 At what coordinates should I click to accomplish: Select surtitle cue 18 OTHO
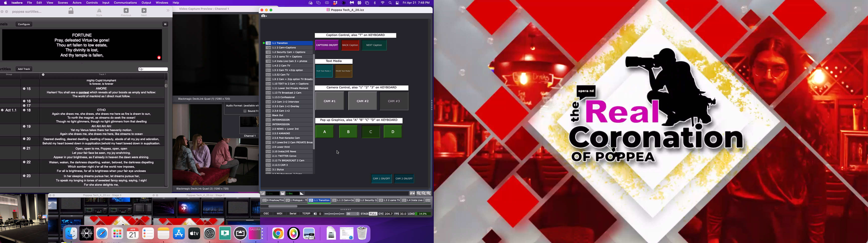point(101,116)
